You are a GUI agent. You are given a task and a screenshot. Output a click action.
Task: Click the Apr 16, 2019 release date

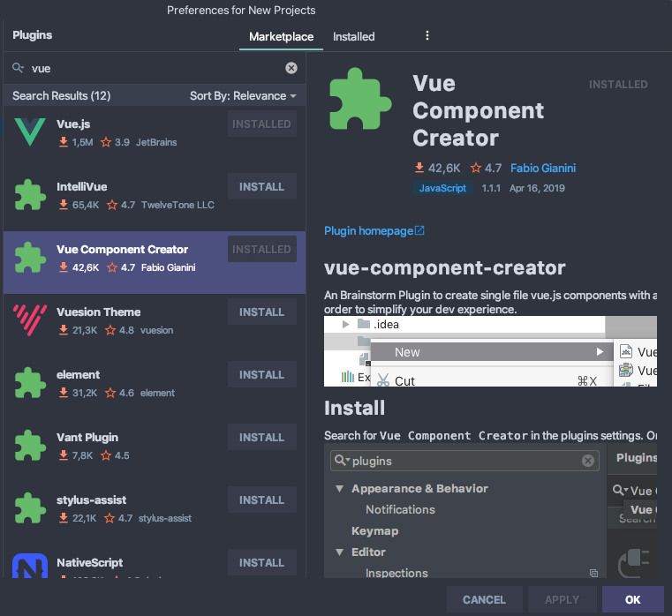537,188
